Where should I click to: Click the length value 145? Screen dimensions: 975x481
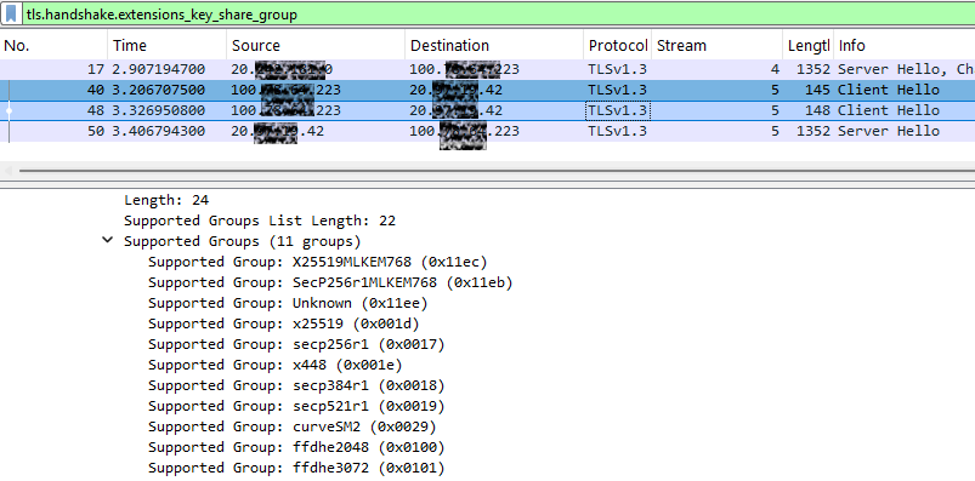pyautogui.click(x=818, y=90)
